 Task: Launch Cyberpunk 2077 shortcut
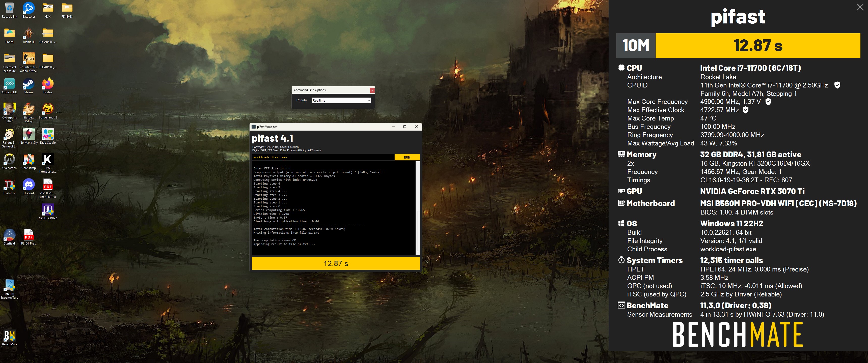coord(9,113)
